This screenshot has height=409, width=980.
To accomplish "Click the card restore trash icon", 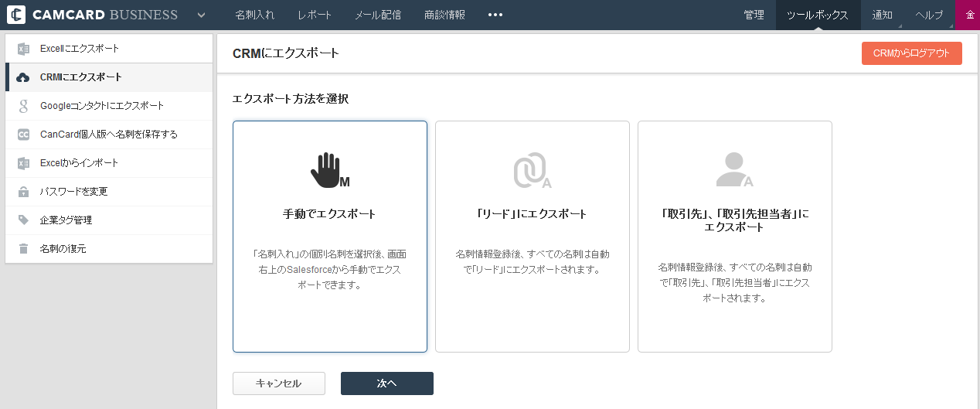I will click(23, 249).
